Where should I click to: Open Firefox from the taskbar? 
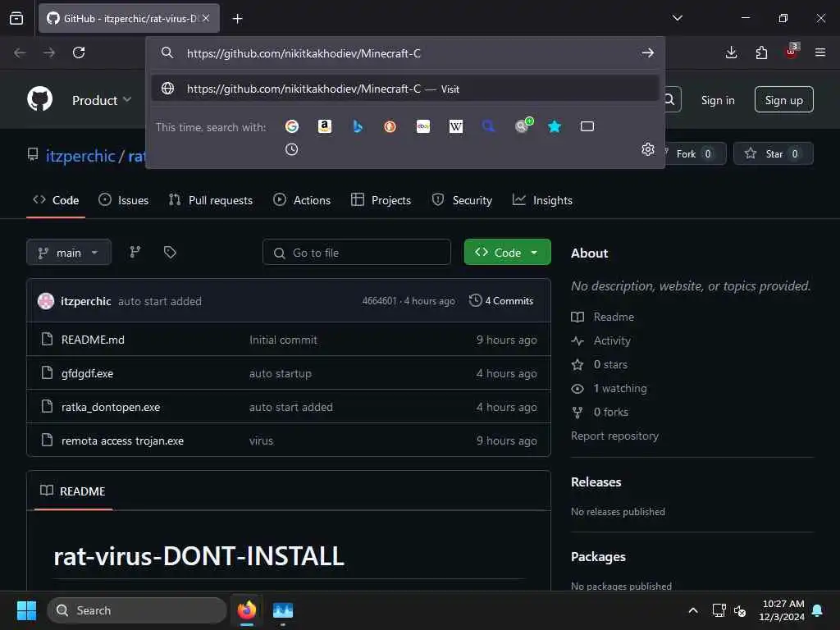point(246,610)
